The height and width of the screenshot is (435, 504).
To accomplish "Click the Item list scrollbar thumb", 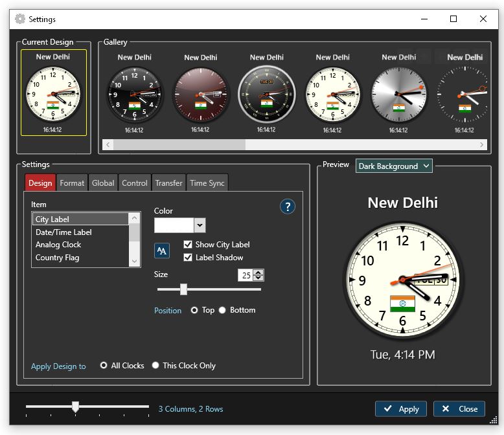I will [x=134, y=232].
